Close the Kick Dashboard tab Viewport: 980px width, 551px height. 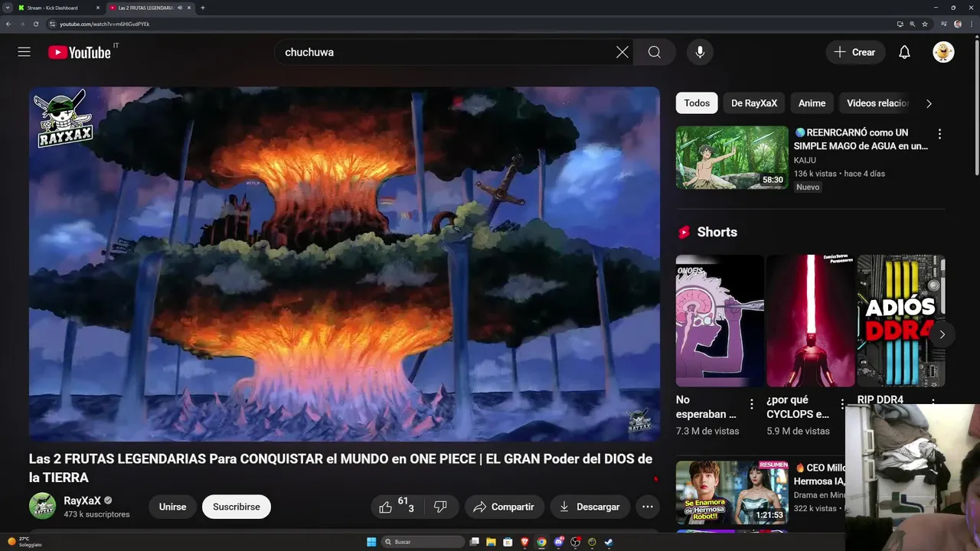[x=98, y=8]
